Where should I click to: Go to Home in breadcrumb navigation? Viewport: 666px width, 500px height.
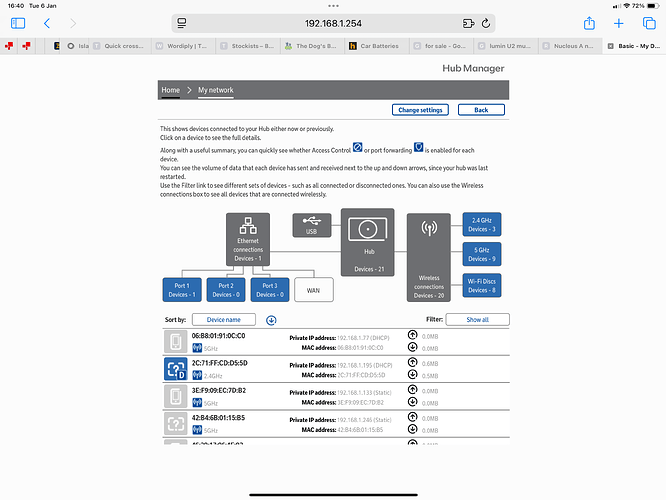171,90
